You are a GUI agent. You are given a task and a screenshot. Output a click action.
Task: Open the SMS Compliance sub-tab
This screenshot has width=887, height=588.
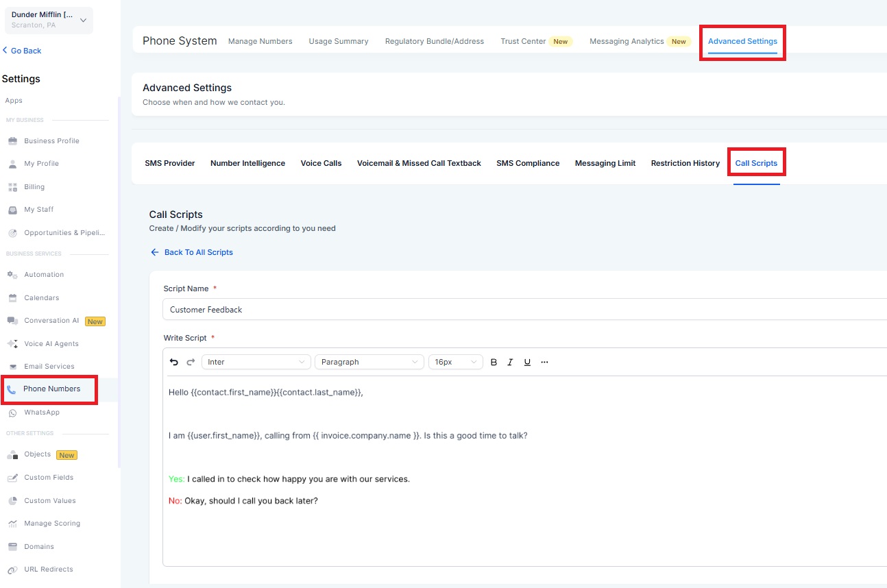(x=528, y=163)
